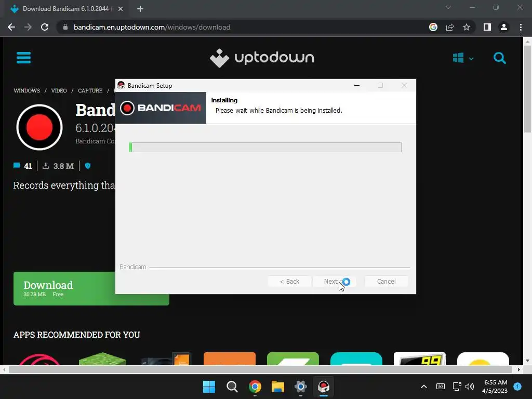The image size is (532, 399).
Task: Open a new Chrome tab
Action: pyautogui.click(x=140, y=9)
